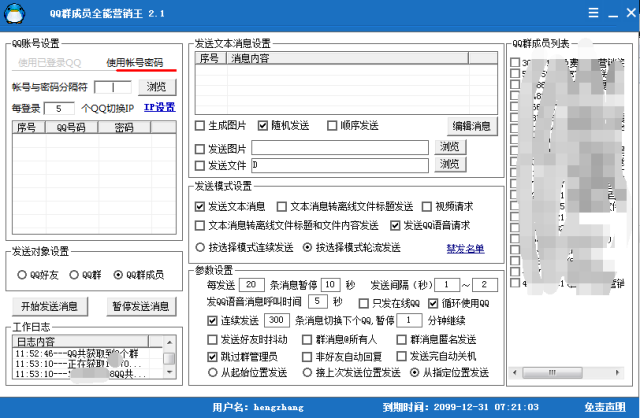Click the 连续发送 300 count field
This screenshot has height=418, width=640.
pyautogui.click(x=277, y=320)
